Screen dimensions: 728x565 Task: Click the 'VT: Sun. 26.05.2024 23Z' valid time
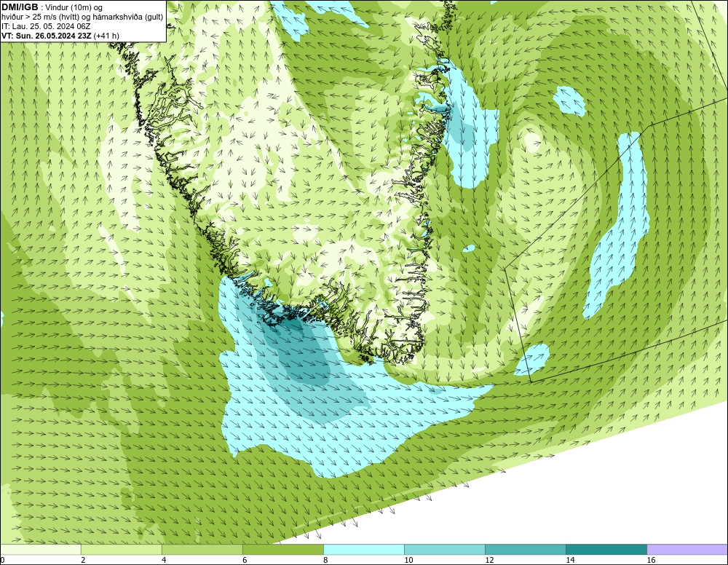coord(47,36)
